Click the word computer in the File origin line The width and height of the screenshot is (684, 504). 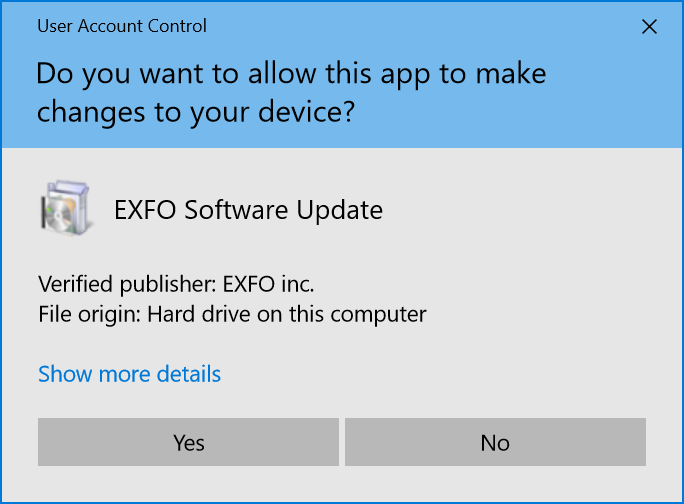tap(378, 316)
